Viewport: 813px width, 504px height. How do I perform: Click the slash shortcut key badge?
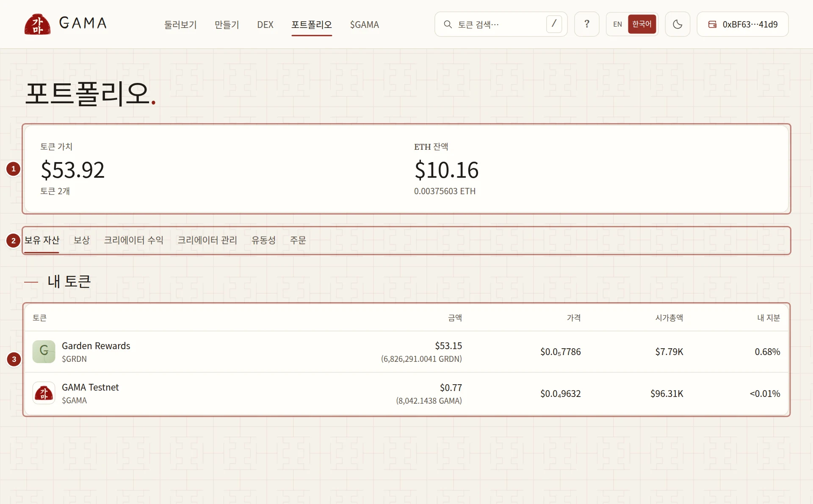[x=554, y=24]
